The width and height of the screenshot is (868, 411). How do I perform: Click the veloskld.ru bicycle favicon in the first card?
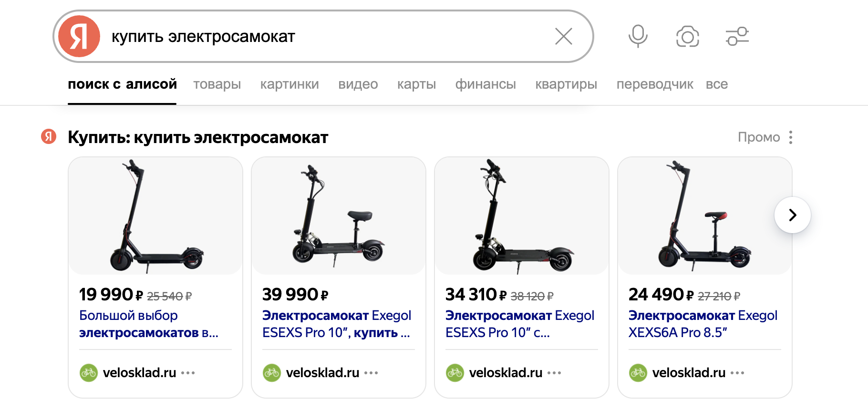click(89, 373)
